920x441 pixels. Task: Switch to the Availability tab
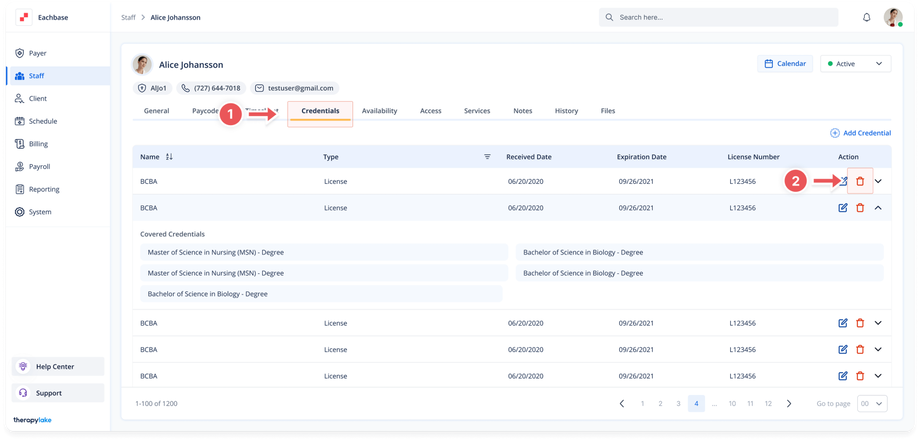pos(380,111)
